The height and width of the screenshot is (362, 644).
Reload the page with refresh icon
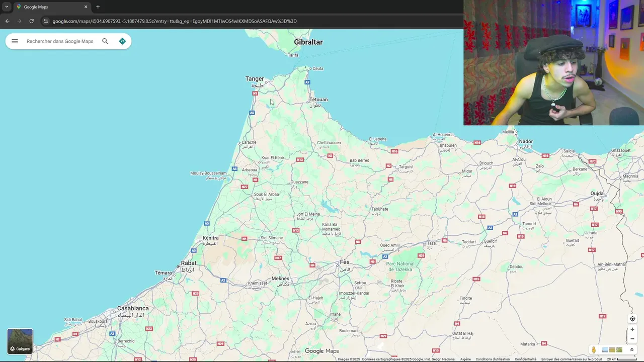[32, 21]
